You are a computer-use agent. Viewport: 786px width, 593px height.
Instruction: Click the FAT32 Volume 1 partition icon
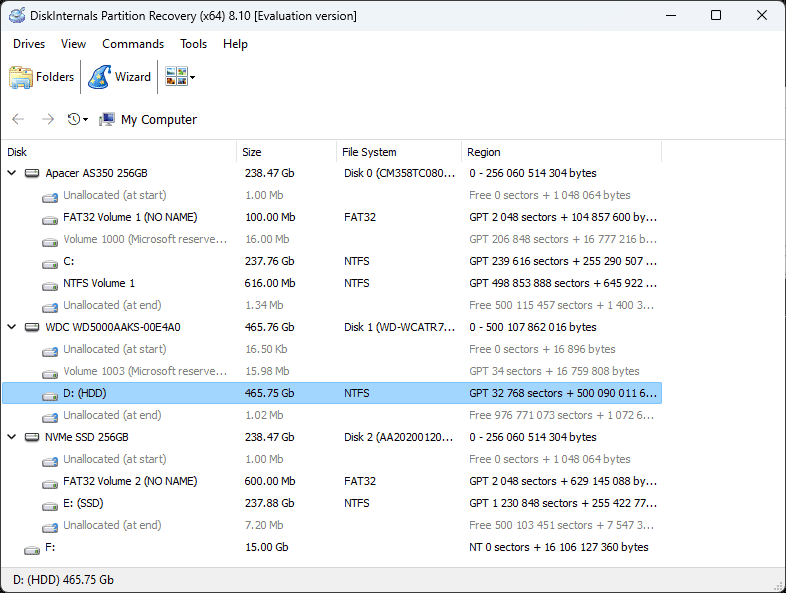point(50,219)
